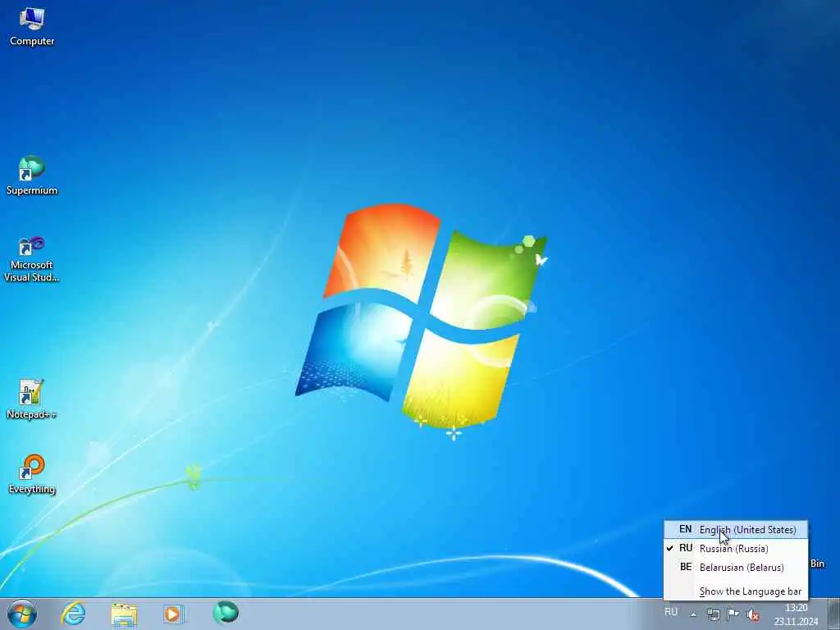The width and height of the screenshot is (840, 630).
Task: Select the Everything desktop shortcut
Action: (32, 474)
